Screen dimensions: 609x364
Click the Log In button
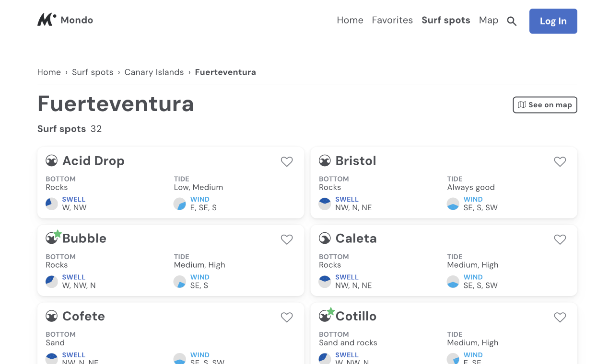tap(553, 21)
